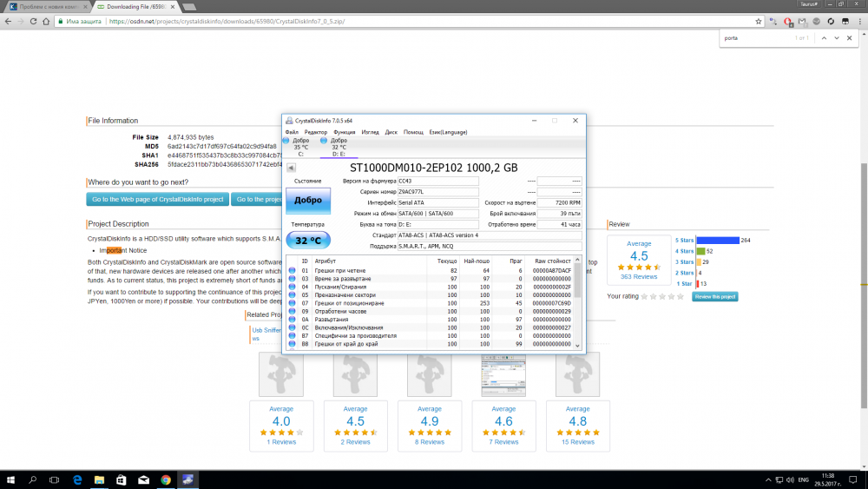Click the SMART list scroll-down arrow
This screenshot has height=489, width=868.
pos(577,345)
